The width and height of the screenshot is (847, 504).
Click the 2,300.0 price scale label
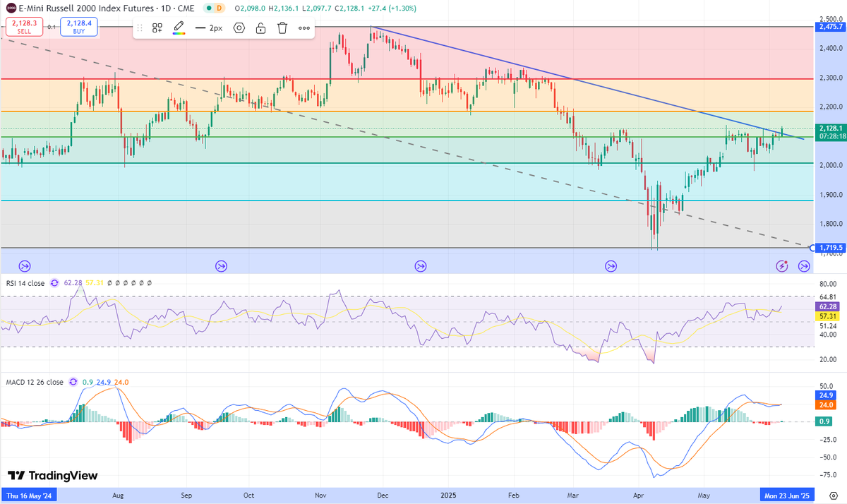pos(831,78)
